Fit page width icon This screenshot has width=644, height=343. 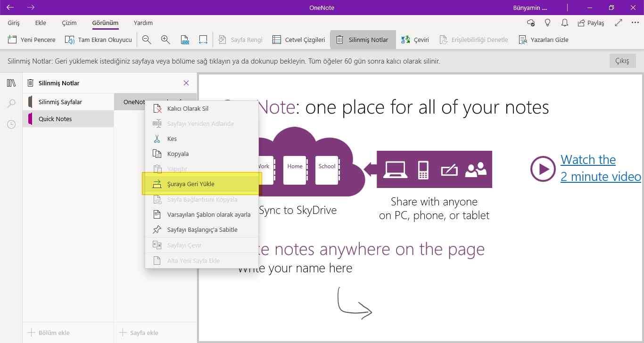pos(203,40)
